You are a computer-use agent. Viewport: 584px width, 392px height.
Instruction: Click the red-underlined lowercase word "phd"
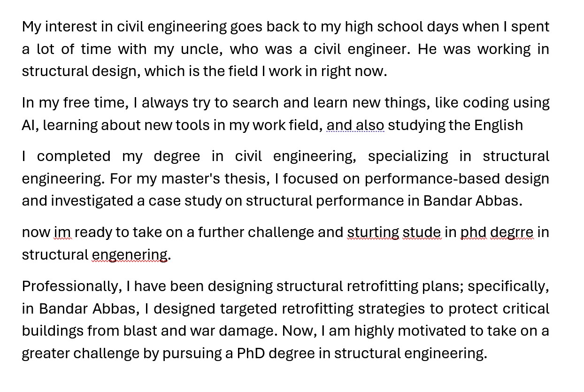click(473, 232)
